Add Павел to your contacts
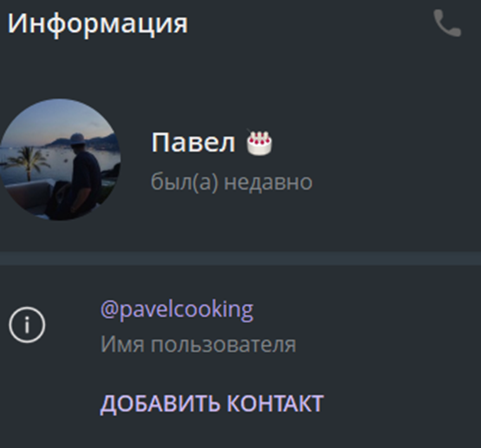The image size is (481, 448). coord(212,404)
